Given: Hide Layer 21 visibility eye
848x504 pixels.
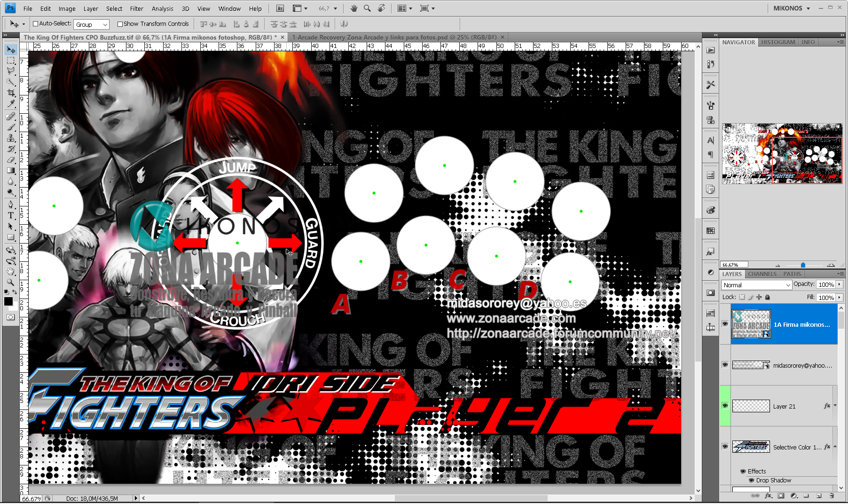Looking at the screenshot, I should [725, 406].
